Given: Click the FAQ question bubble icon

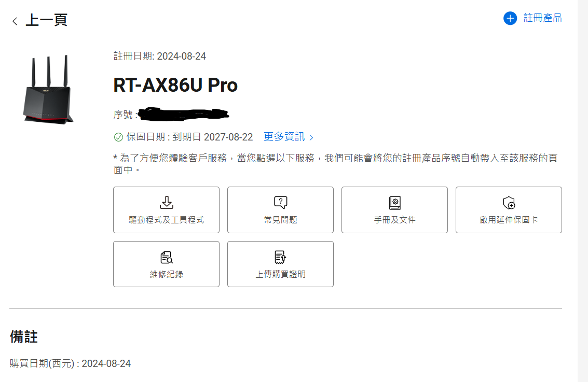Looking at the screenshot, I should (280, 203).
